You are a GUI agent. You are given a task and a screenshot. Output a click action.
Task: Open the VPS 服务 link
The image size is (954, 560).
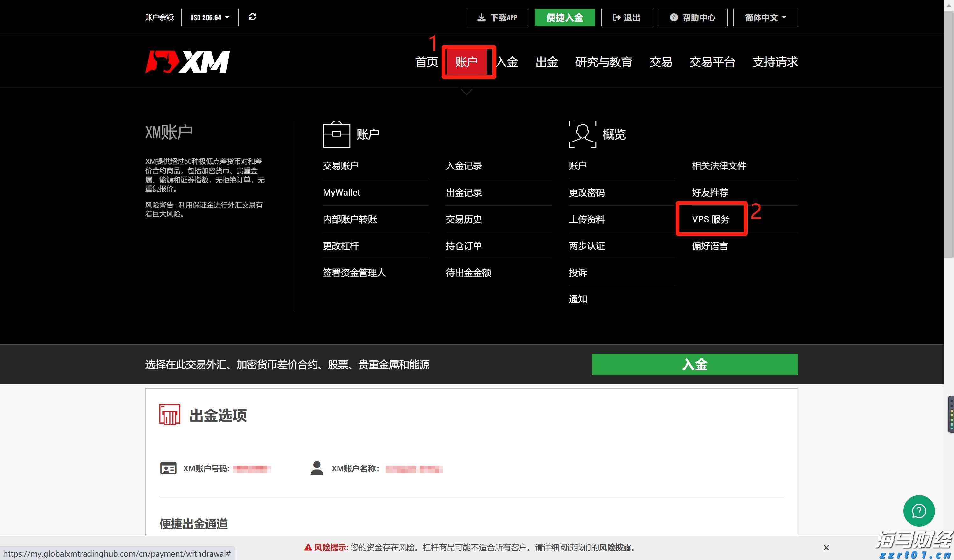(711, 219)
